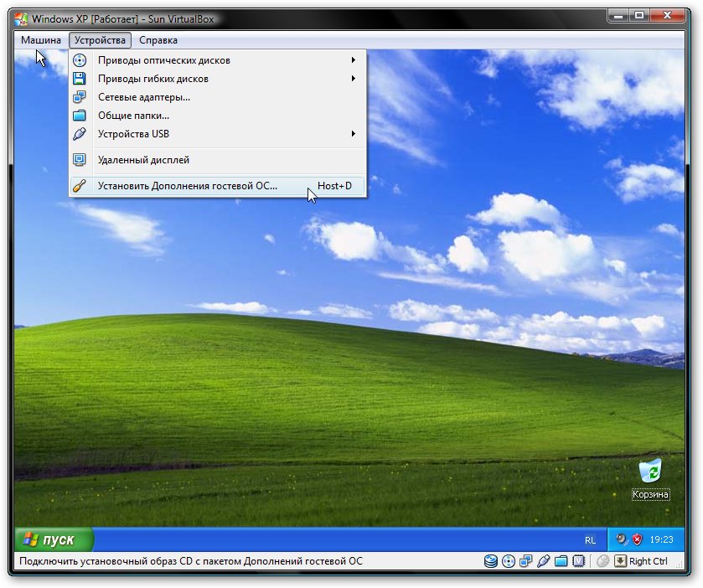The height and width of the screenshot is (588, 703).
Task: Click the mouse capture status icon
Action: [602, 561]
